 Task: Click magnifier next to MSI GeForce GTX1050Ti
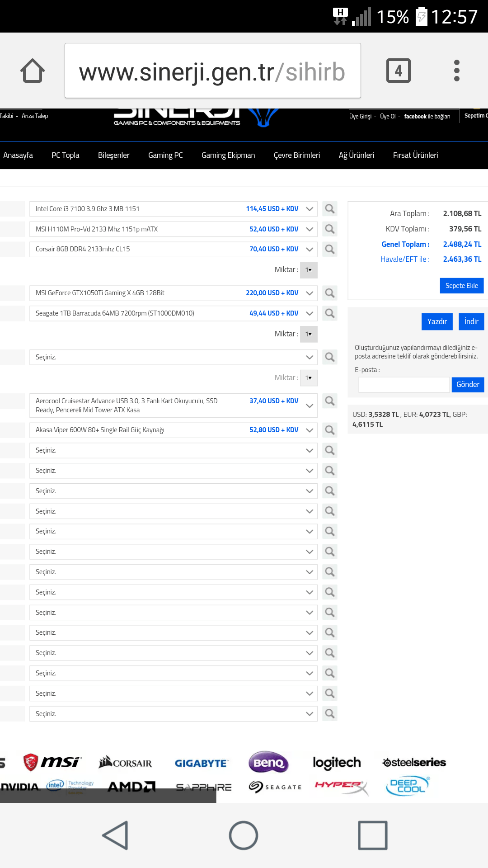pyautogui.click(x=330, y=293)
